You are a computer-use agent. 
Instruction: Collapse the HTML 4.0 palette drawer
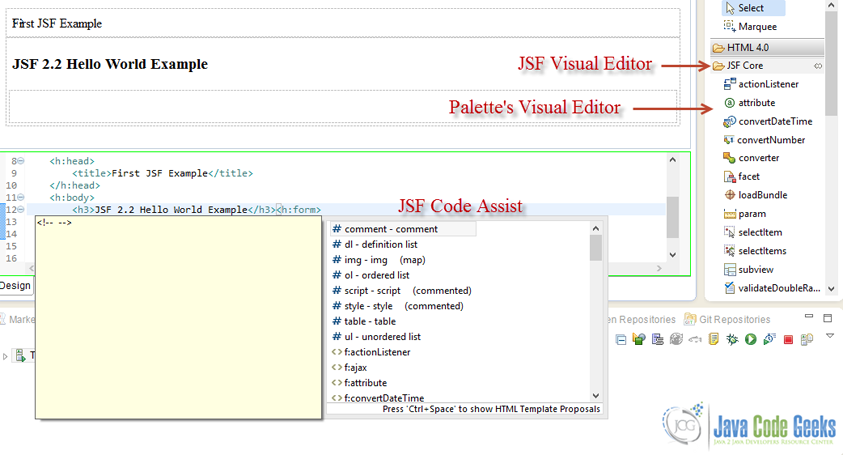tap(767, 47)
